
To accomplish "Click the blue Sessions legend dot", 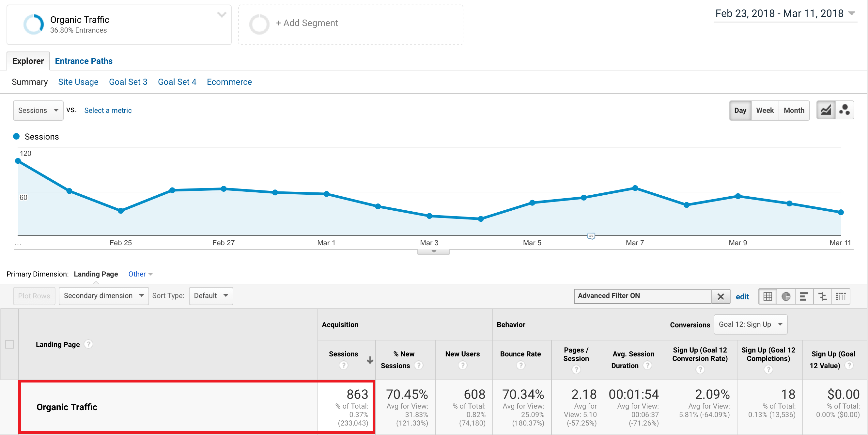I will pos(17,136).
